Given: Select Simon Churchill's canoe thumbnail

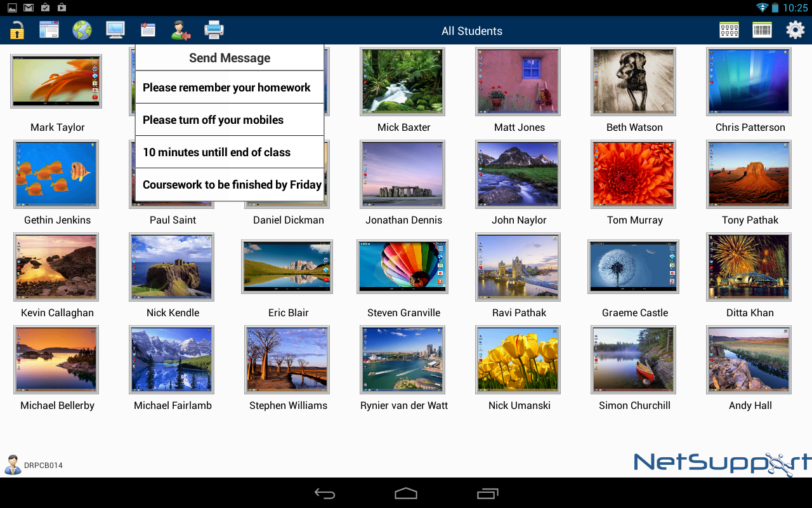Looking at the screenshot, I should 634,359.
